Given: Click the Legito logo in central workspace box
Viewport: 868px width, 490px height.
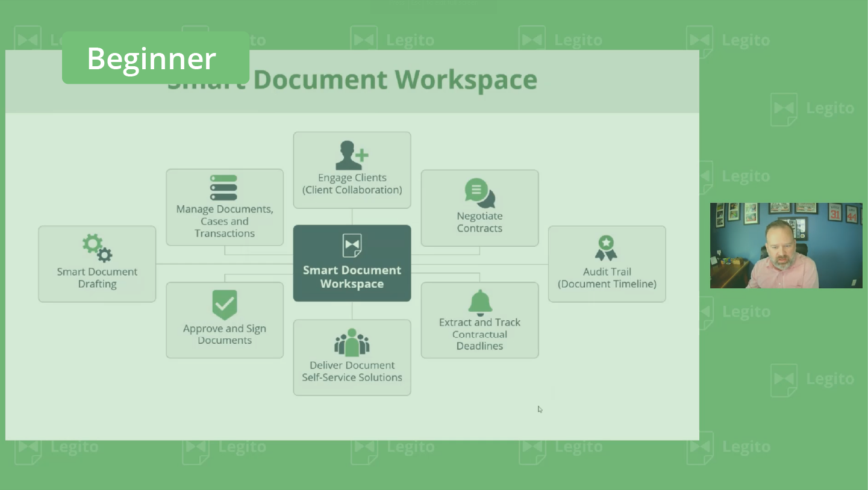Looking at the screenshot, I should pyautogui.click(x=352, y=246).
